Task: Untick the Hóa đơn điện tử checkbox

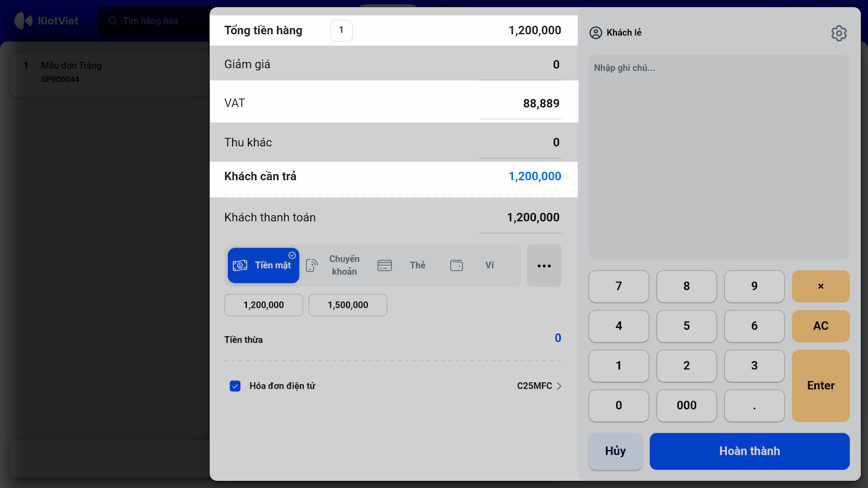Action: pyautogui.click(x=235, y=386)
